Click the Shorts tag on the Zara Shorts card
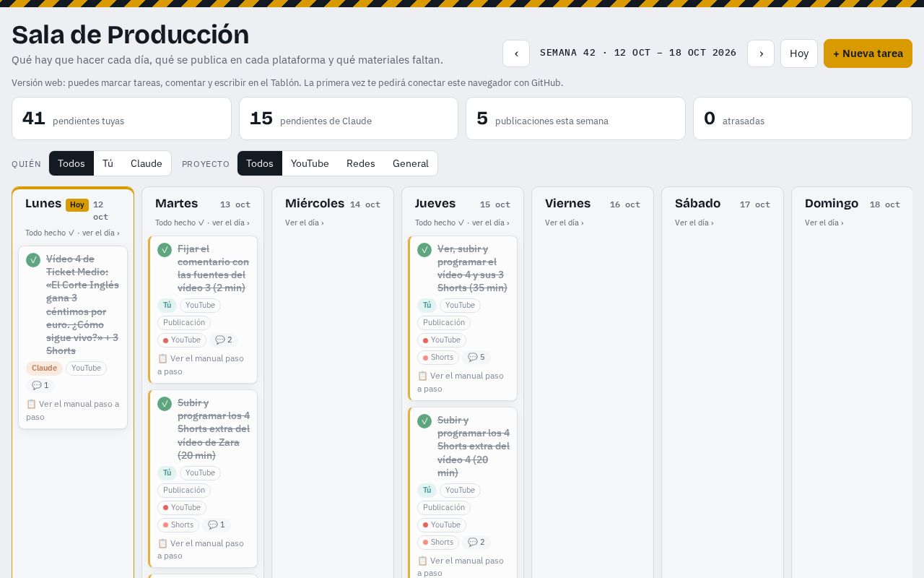Image resolution: width=924 pixels, height=578 pixels. click(x=178, y=525)
